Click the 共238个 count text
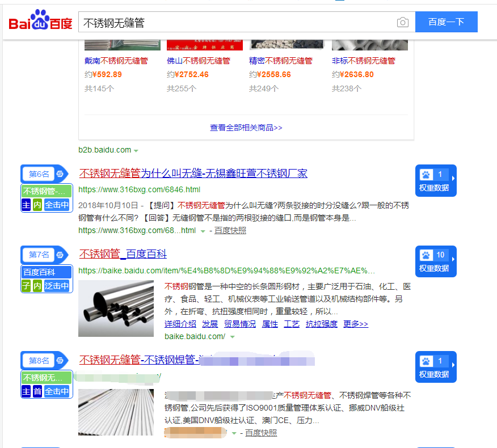The width and height of the screenshot is (497, 448). tap(347, 88)
